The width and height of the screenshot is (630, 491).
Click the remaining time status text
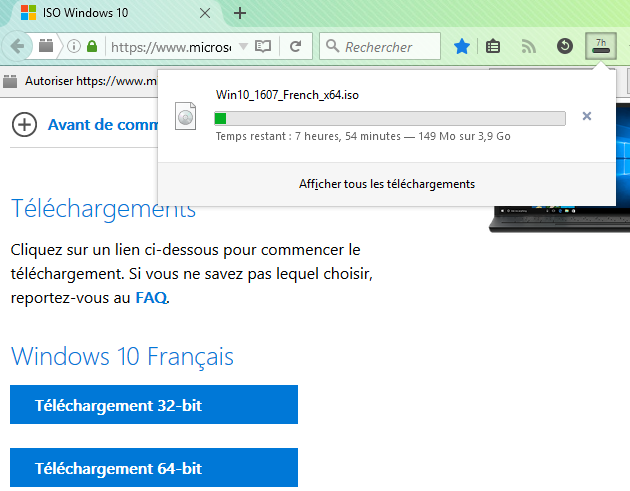coord(363,137)
